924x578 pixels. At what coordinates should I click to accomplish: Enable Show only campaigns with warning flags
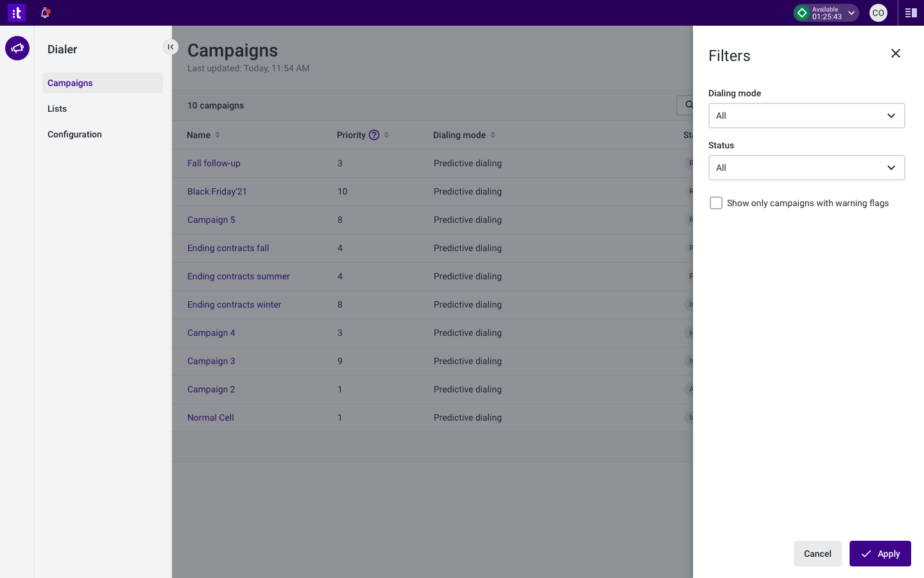point(716,203)
